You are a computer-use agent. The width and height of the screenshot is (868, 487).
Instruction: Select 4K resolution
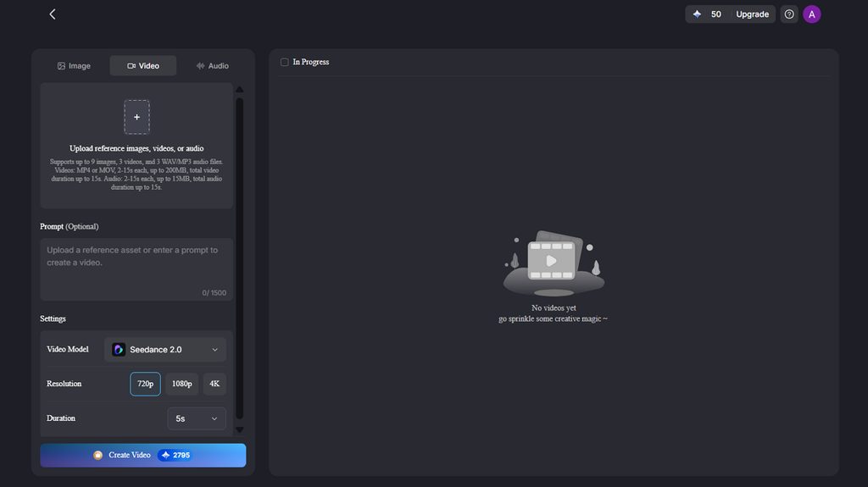[x=214, y=384]
